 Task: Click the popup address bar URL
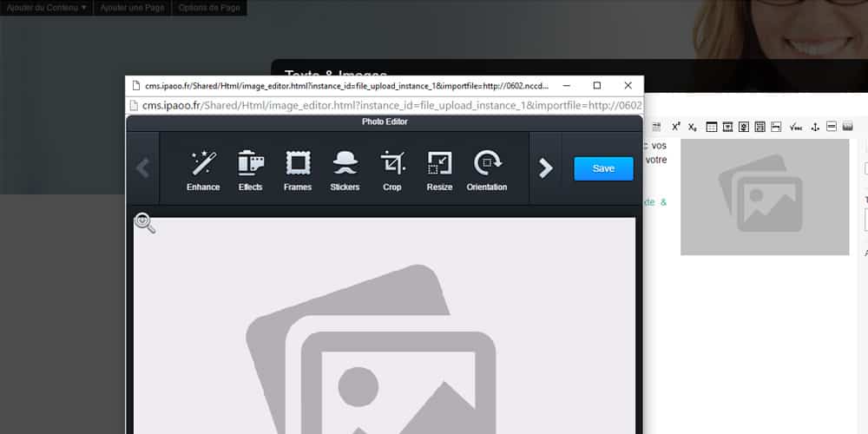tap(392, 105)
